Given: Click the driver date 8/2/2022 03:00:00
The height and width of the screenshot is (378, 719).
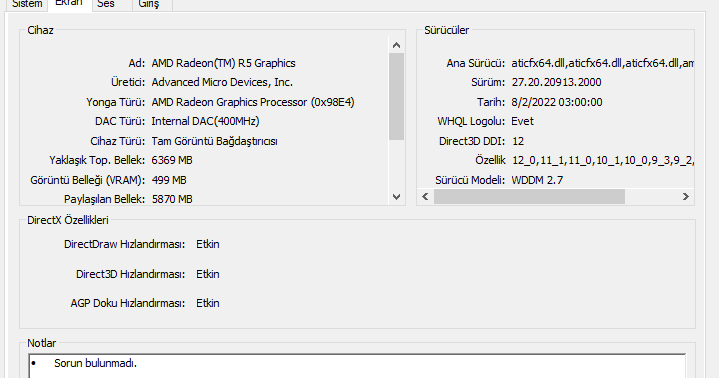Looking at the screenshot, I should tap(557, 102).
